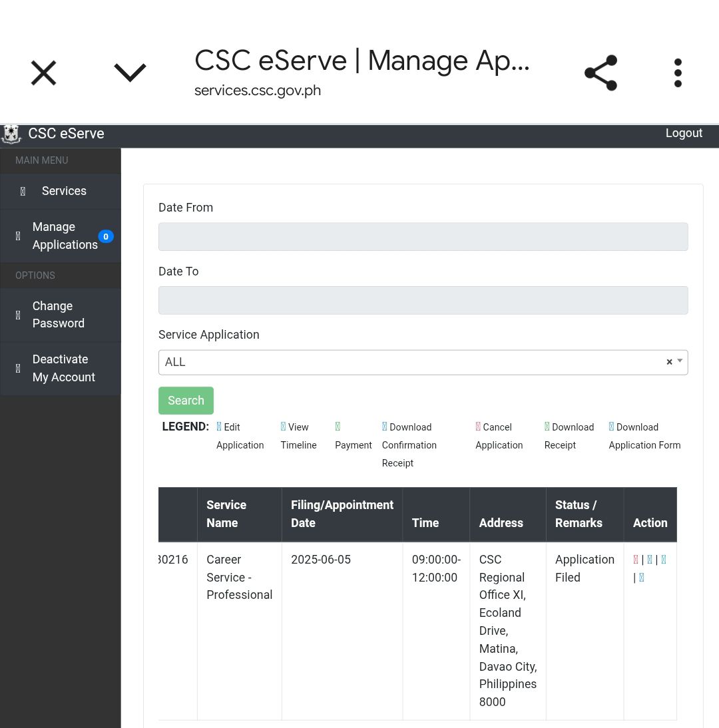Select Change Password under Options
Image resolution: width=719 pixels, height=728 pixels.
(x=61, y=315)
